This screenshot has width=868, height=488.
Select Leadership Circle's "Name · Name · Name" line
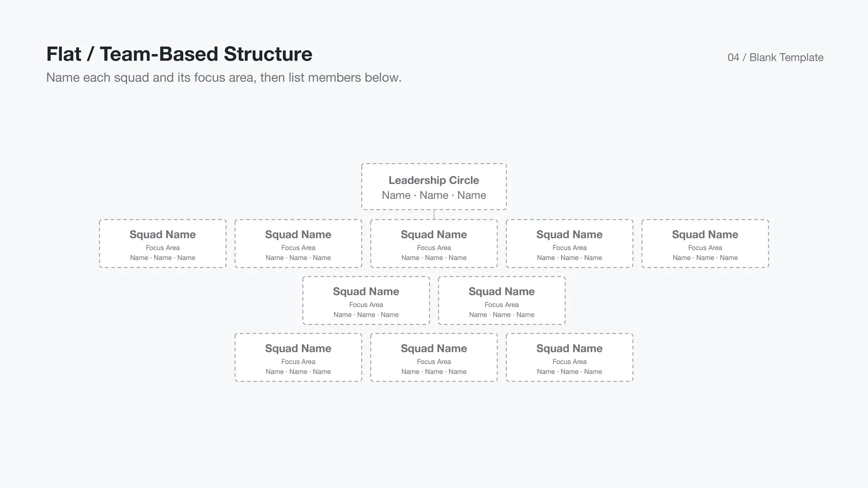click(x=434, y=195)
